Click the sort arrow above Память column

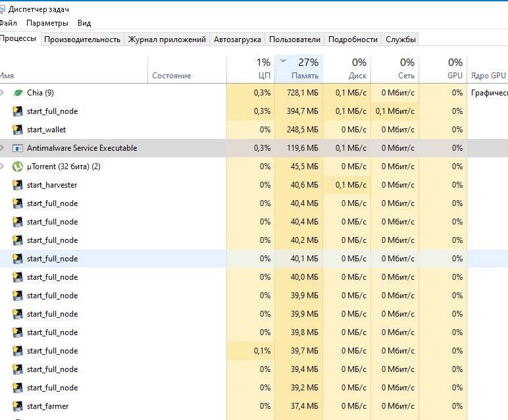click(x=283, y=61)
